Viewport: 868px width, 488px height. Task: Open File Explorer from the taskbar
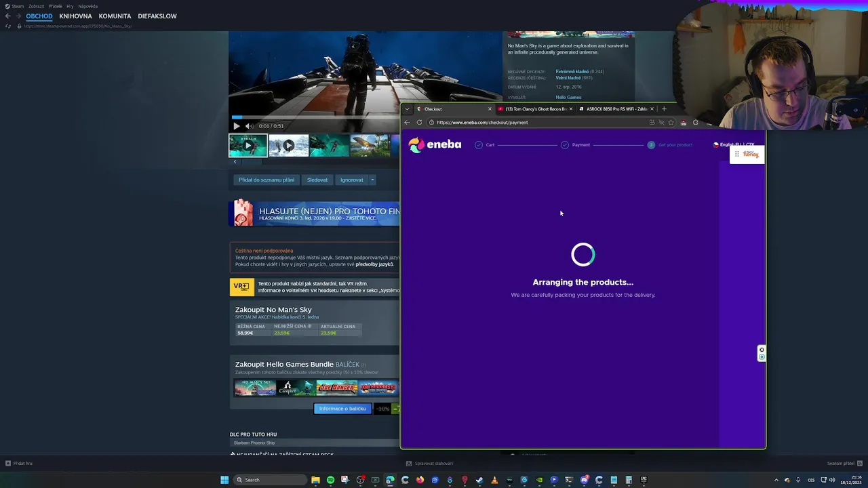coord(315,480)
